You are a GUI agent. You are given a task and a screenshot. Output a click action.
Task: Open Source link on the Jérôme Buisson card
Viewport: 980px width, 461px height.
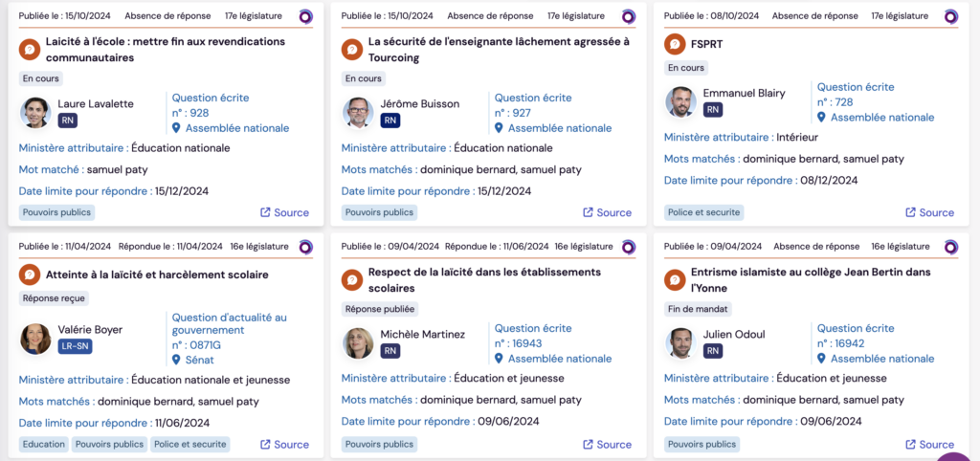pos(607,212)
